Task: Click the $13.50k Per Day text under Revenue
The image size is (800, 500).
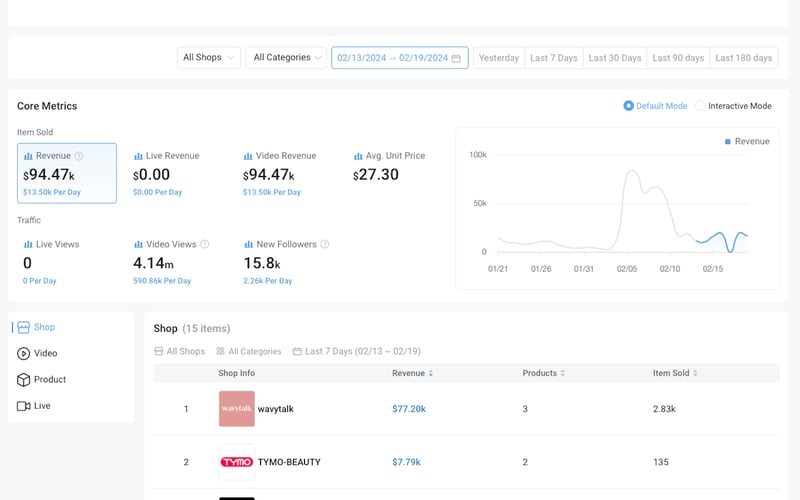Action: pyautogui.click(x=52, y=192)
